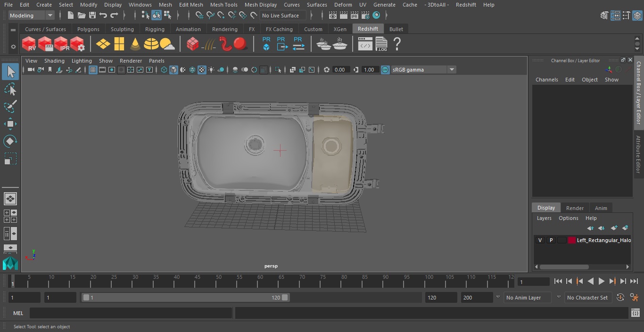This screenshot has height=332, width=644.
Task: Move selected layer up icon
Action: tap(590, 228)
